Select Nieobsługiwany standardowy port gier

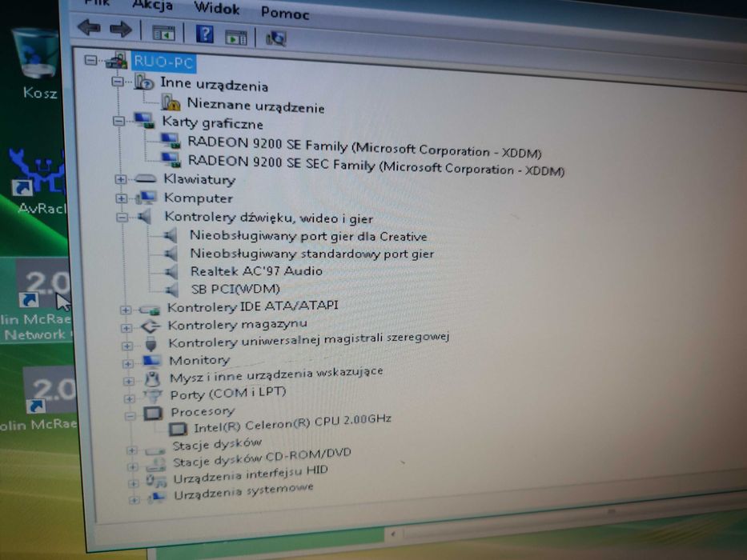pyautogui.click(x=312, y=254)
